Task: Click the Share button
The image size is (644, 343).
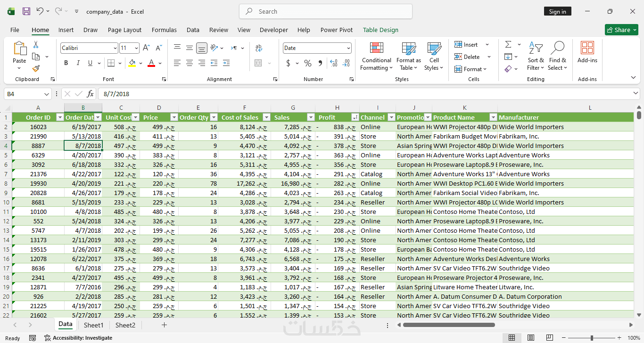Action: [x=621, y=30]
